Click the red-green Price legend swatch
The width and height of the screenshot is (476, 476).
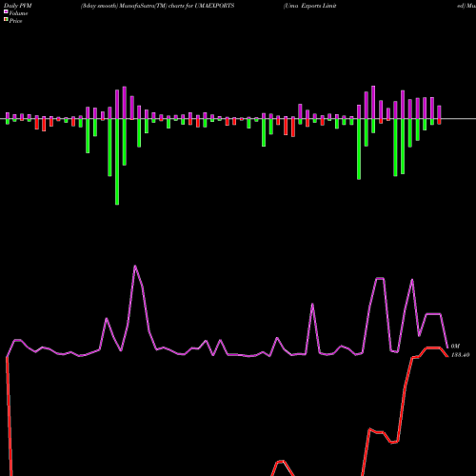coord(6,19)
